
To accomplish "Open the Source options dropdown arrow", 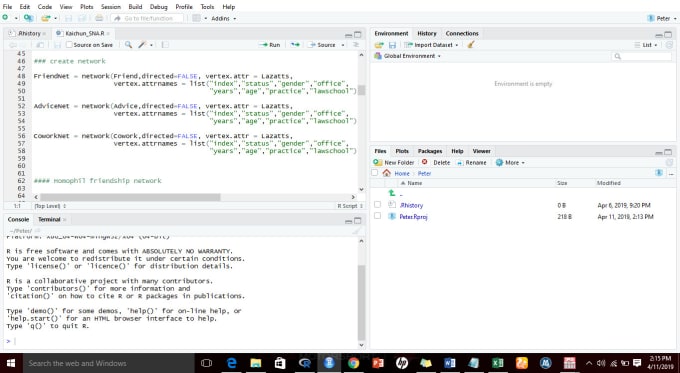I will click(x=343, y=45).
